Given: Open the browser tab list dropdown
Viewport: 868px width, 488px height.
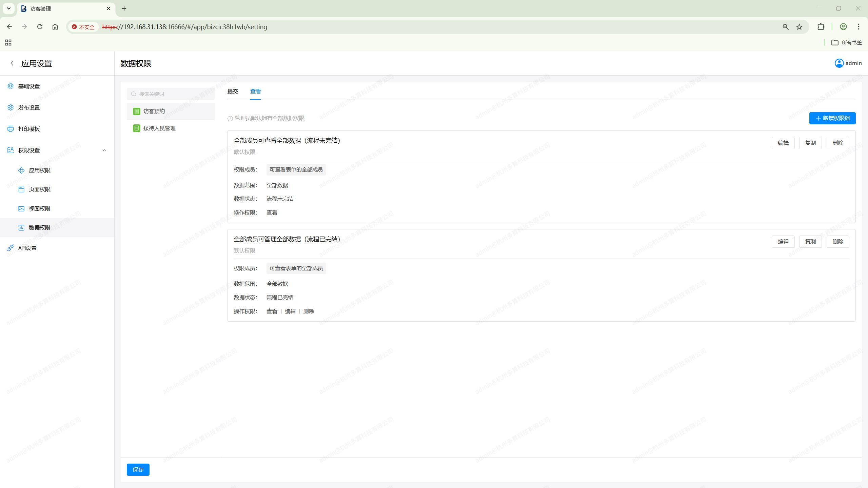Looking at the screenshot, I should 9,8.
